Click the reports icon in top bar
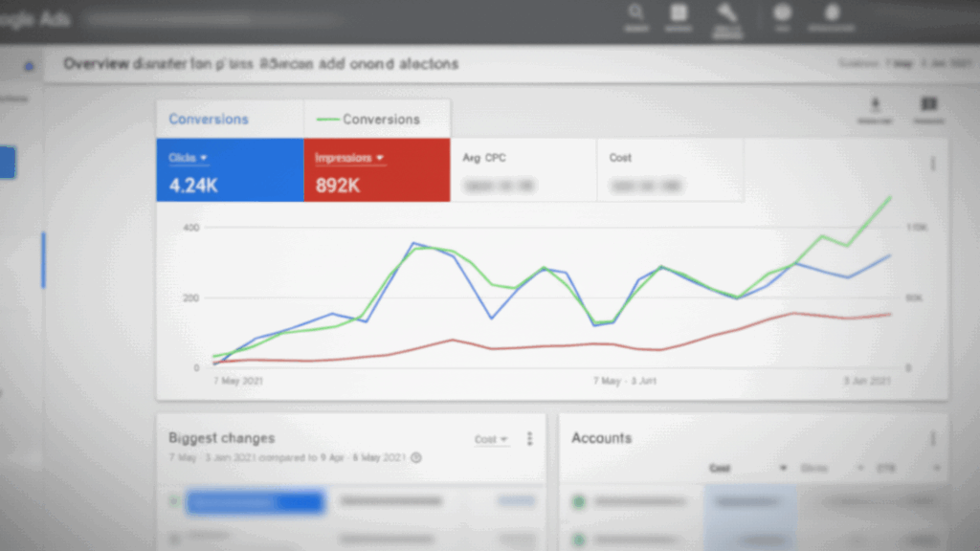This screenshot has width=980, height=551. click(679, 13)
